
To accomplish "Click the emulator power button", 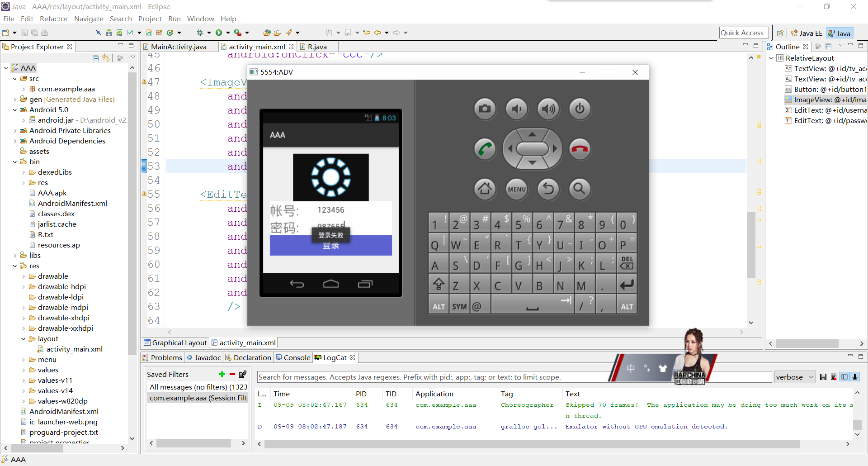I will pyautogui.click(x=580, y=109).
